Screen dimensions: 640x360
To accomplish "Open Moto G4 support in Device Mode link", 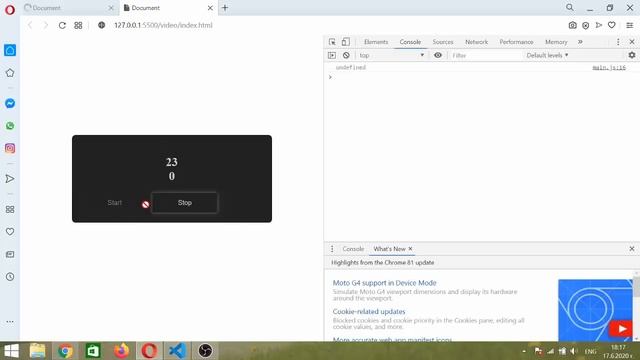I will tap(384, 283).
